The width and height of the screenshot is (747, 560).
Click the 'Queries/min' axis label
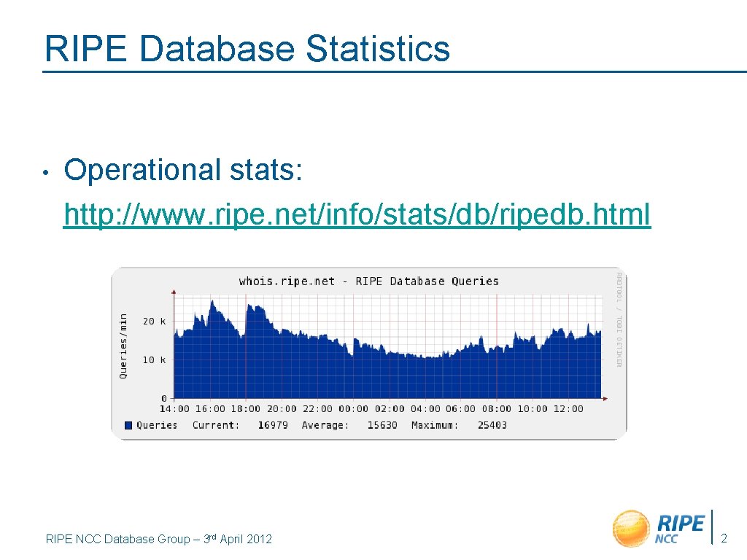click(123, 346)
